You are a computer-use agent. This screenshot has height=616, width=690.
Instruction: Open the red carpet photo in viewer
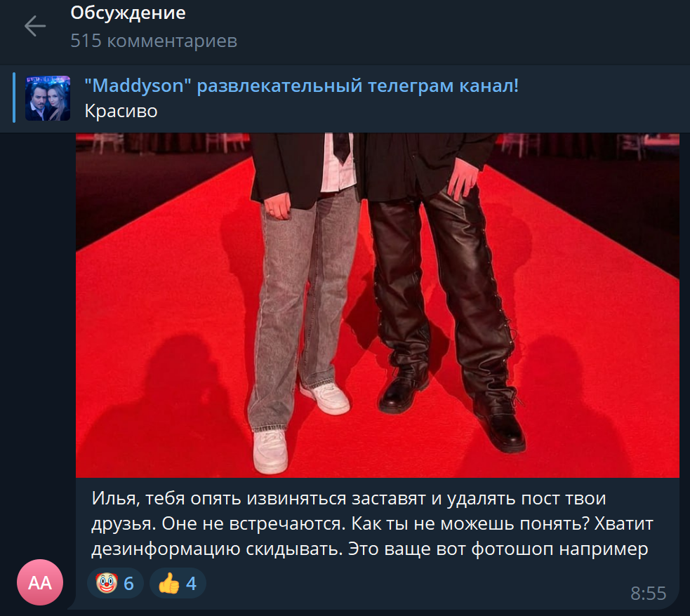tap(377, 304)
